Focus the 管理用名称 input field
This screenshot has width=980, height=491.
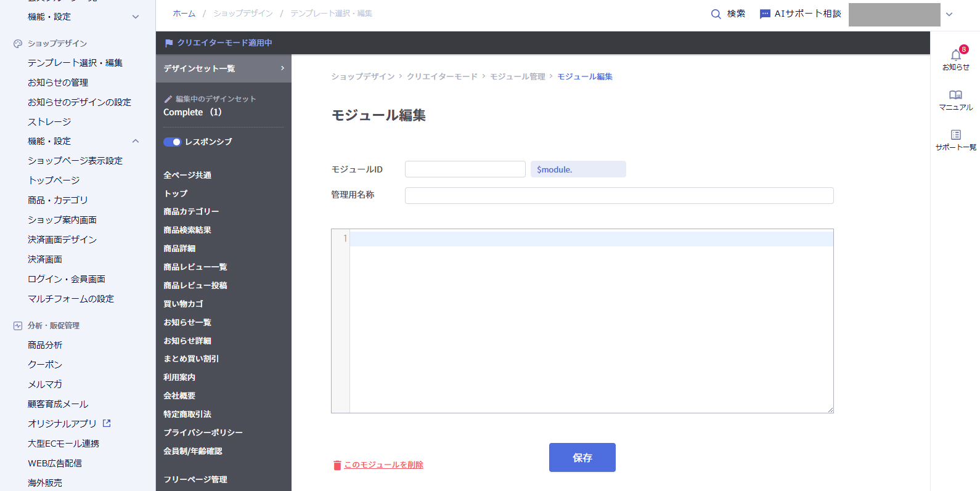[x=619, y=196]
